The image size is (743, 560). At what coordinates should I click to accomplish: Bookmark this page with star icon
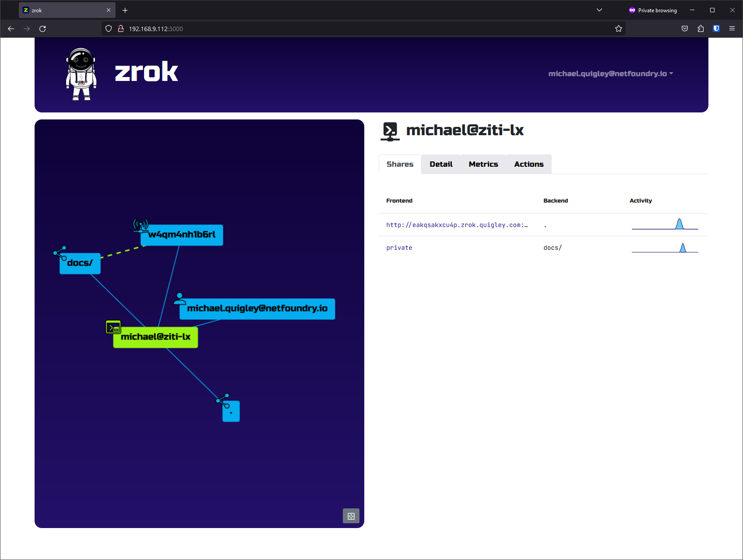pyautogui.click(x=619, y=28)
